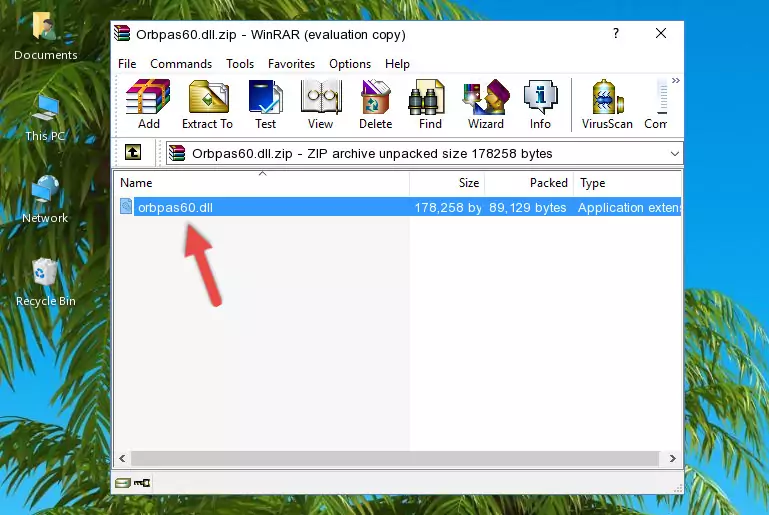769x515 pixels.
Task: Click the help question mark button
Action: [x=616, y=33]
